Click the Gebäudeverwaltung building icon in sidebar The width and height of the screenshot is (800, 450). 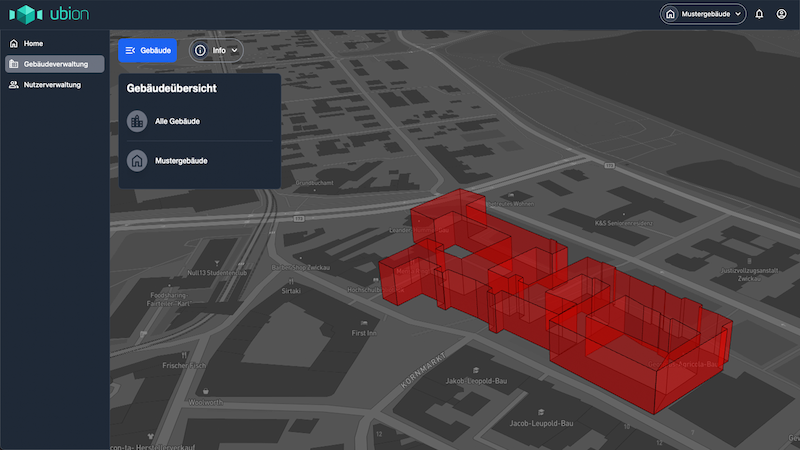click(13, 64)
